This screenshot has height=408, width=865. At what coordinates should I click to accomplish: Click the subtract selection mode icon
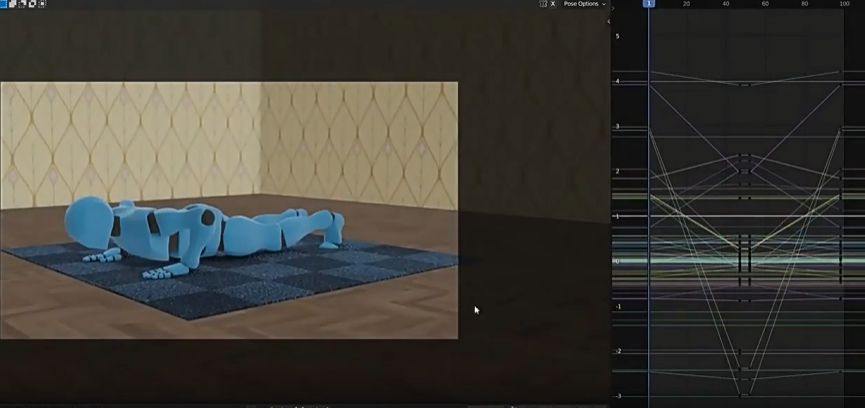coord(22,4)
